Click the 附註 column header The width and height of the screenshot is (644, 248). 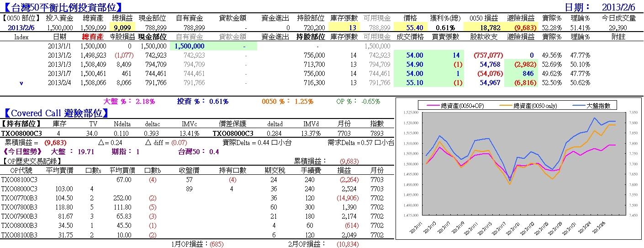(618, 37)
